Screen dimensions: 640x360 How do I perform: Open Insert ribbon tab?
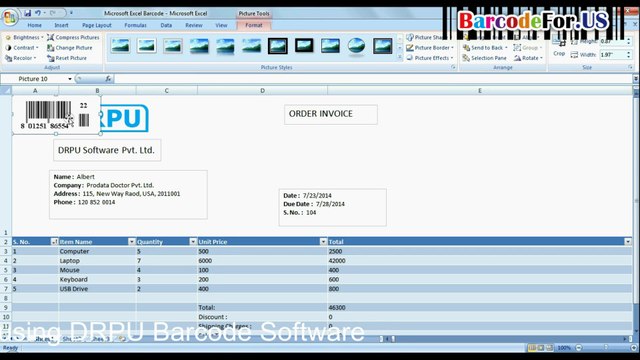pos(61,25)
